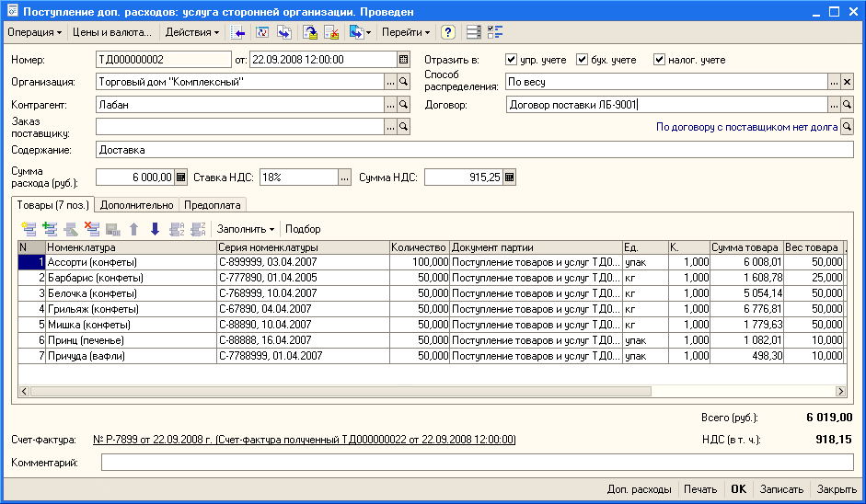Open the Операция dropdown menu
The image size is (866, 504).
tap(35, 32)
